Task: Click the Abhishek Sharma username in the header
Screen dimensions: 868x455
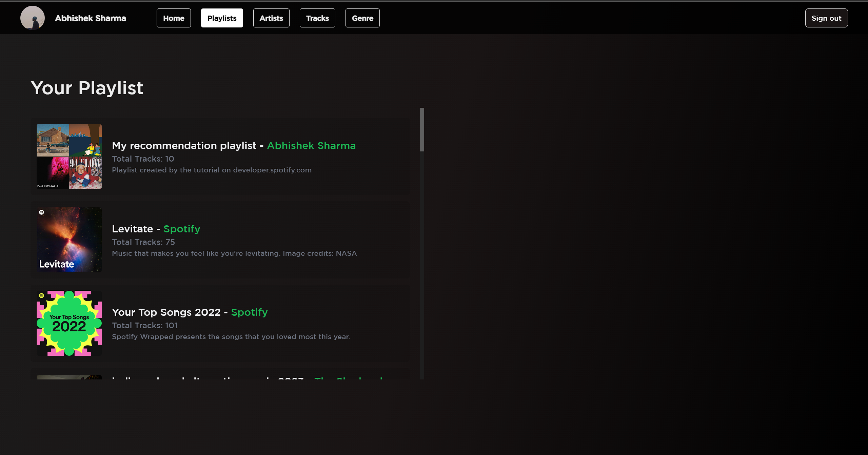Action: [x=91, y=18]
